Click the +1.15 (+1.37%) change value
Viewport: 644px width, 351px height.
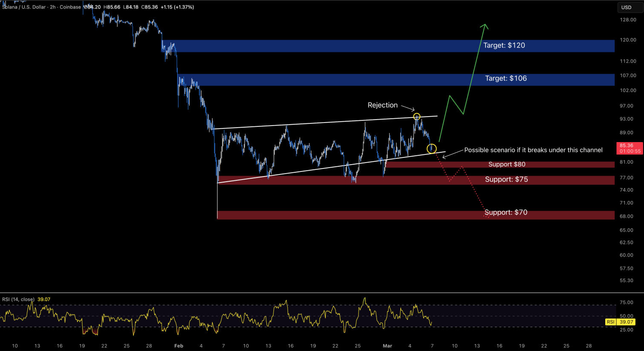[x=177, y=7]
